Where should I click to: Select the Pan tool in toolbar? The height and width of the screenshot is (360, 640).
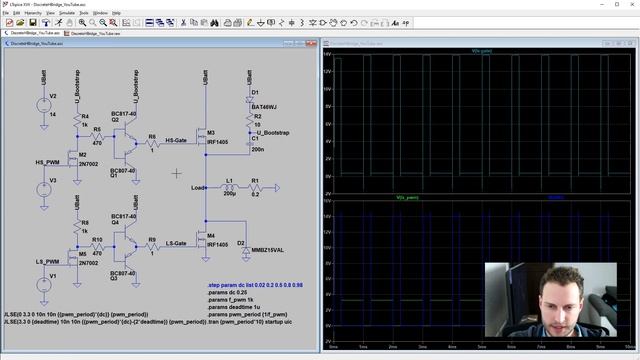coord(93,23)
